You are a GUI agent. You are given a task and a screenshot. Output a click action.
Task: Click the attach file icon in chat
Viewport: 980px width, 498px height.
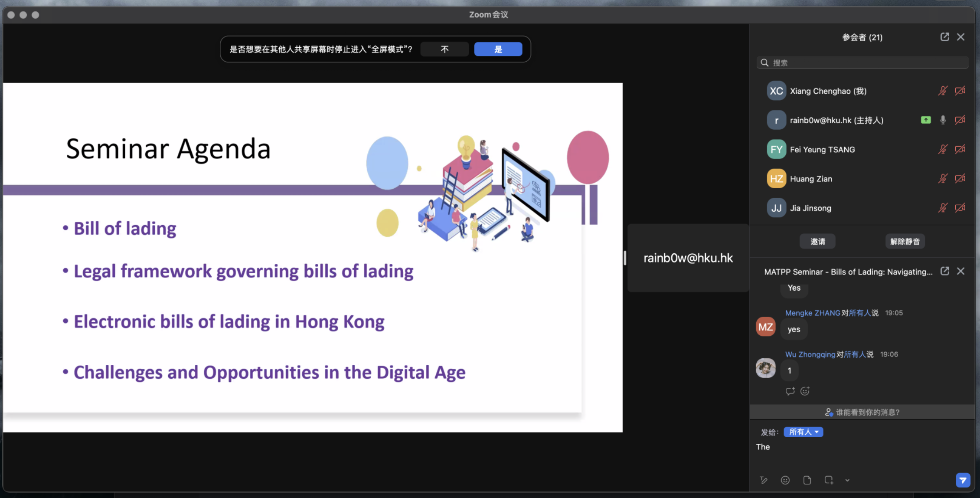pyautogui.click(x=807, y=480)
